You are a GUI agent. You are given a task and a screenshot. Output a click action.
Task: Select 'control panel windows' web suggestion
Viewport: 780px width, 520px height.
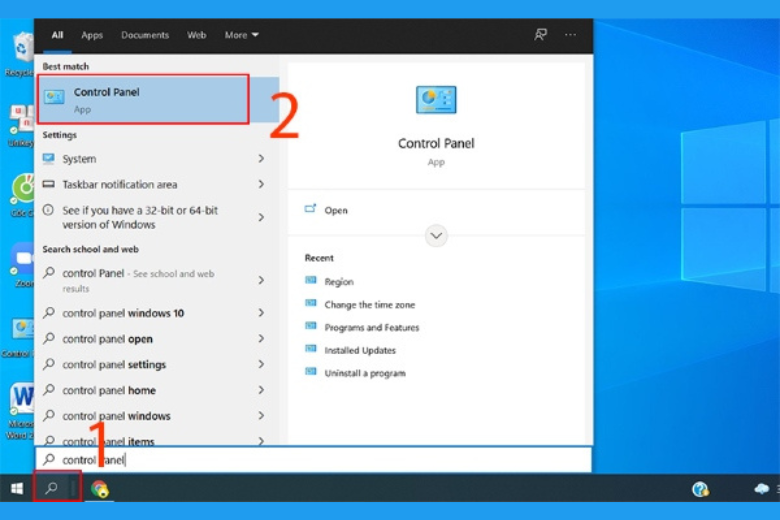pyautogui.click(x=156, y=416)
